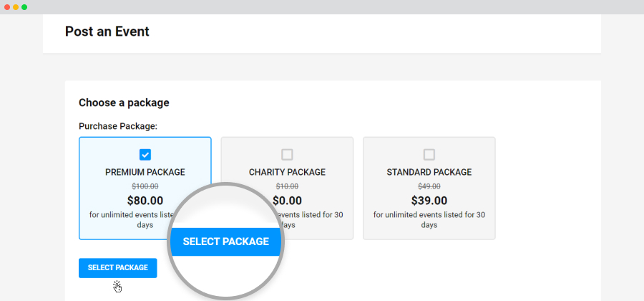Click the green maximize window dot

click(x=24, y=7)
